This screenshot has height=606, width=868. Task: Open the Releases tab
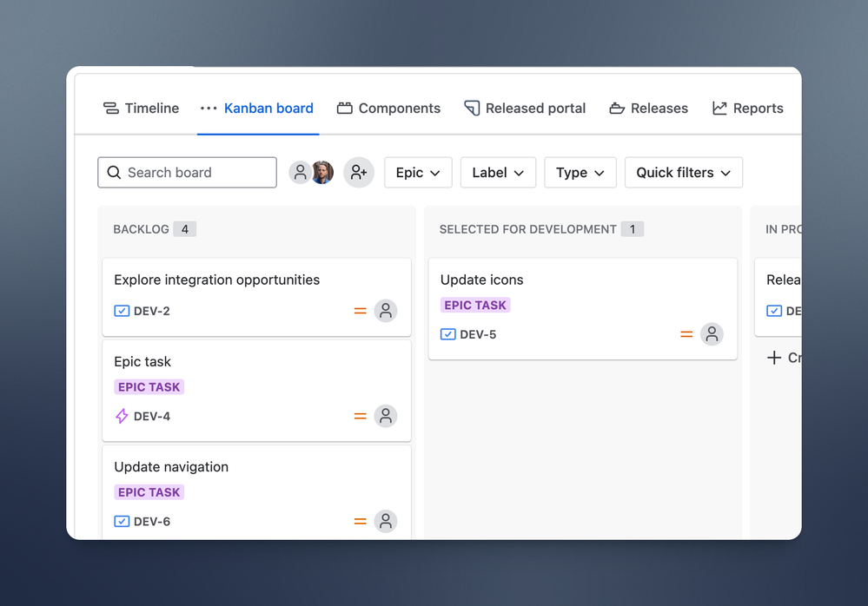pyautogui.click(x=648, y=109)
